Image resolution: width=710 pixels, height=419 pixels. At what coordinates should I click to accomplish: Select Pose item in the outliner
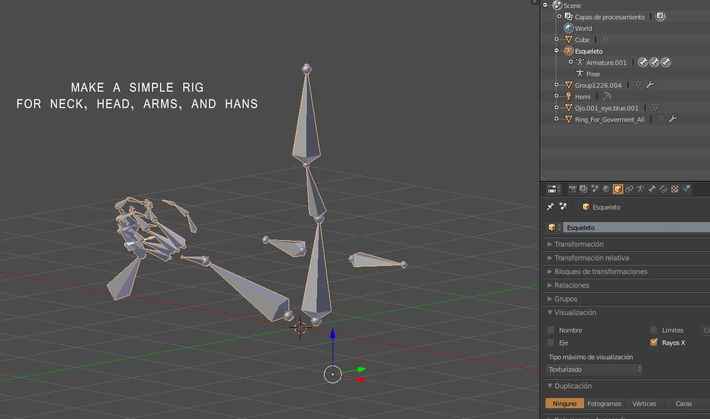(x=594, y=74)
